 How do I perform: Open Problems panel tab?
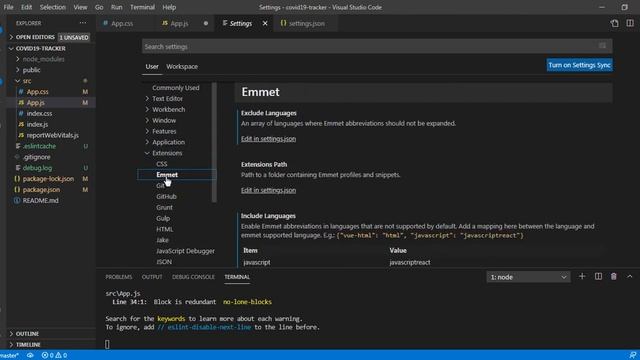119,277
